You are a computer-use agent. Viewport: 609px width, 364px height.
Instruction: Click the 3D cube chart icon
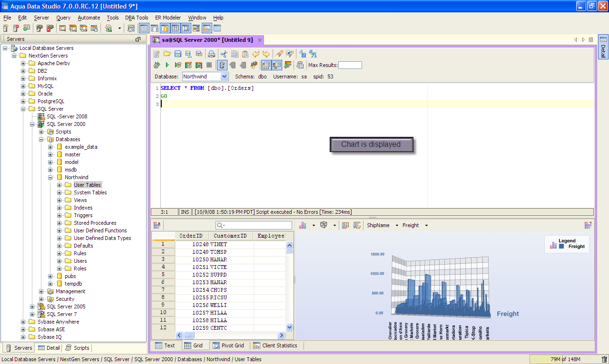click(324, 225)
